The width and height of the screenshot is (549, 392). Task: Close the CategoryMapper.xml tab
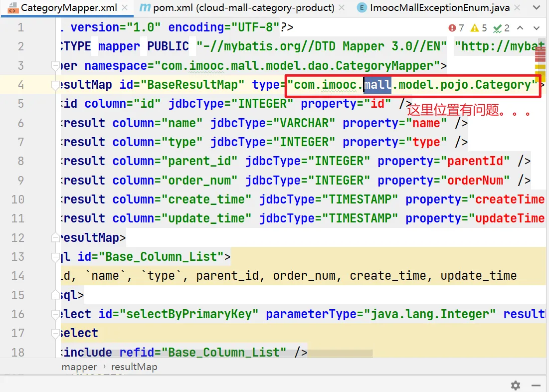pos(125,7)
